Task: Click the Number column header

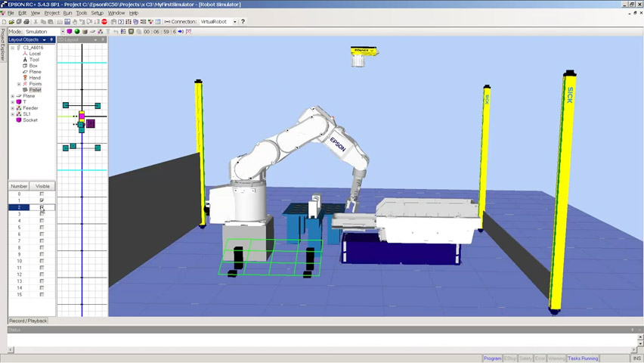Action: tap(19, 186)
